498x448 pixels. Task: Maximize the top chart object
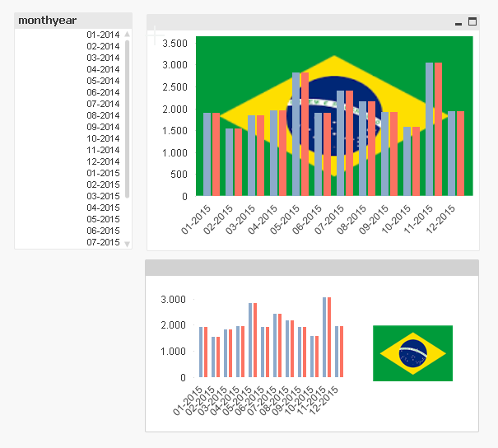tap(472, 21)
